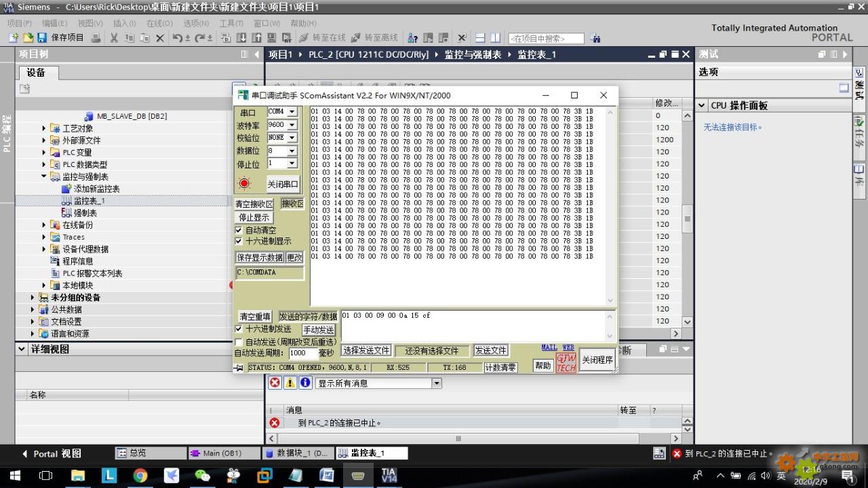The width and height of the screenshot is (868, 488).
Task: Toggle the 十六进制发送 checkbox
Action: point(239,329)
